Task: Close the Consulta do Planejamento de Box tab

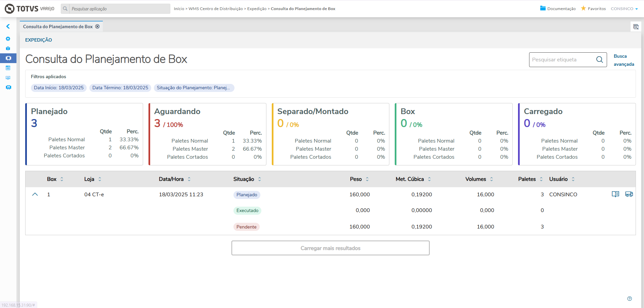Action: (x=97, y=27)
